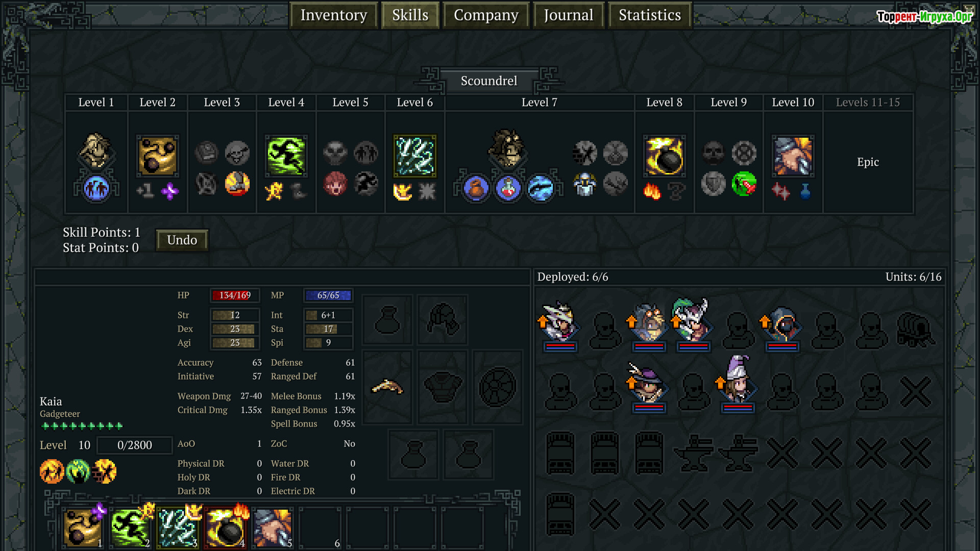Select the red potion Level 7 upgrade
Image resolution: width=980 pixels, height=551 pixels.
click(508, 188)
